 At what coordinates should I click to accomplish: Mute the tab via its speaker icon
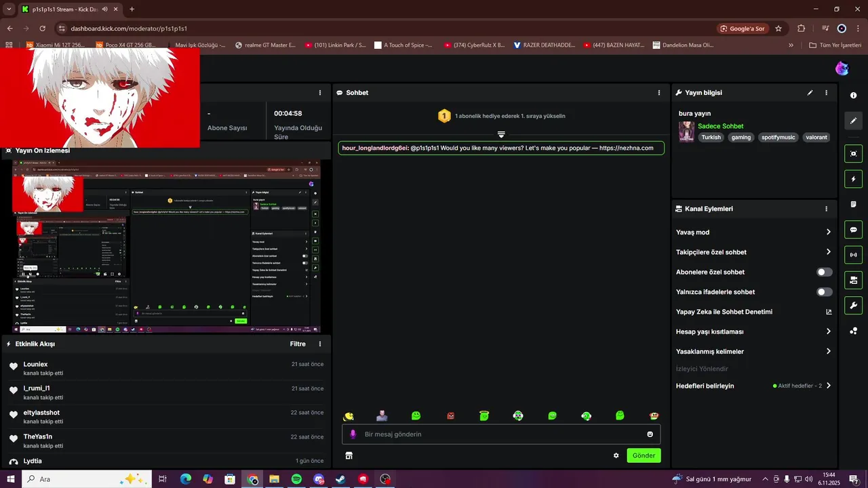(x=105, y=9)
